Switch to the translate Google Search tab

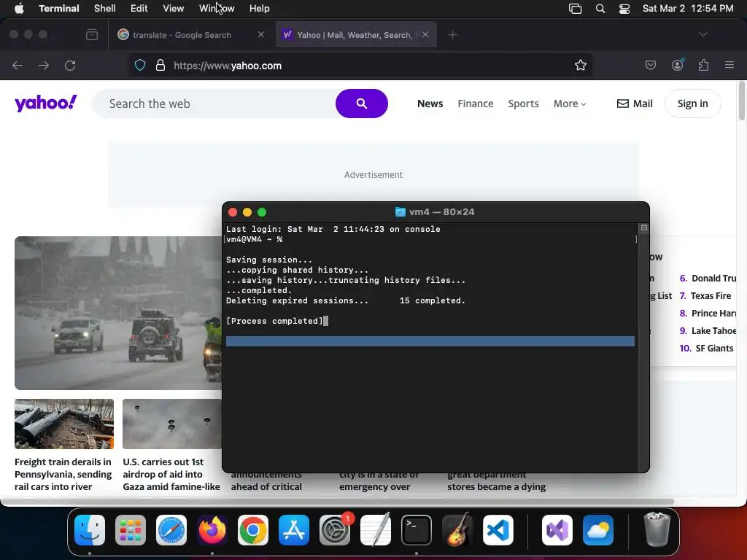(181, 35)
